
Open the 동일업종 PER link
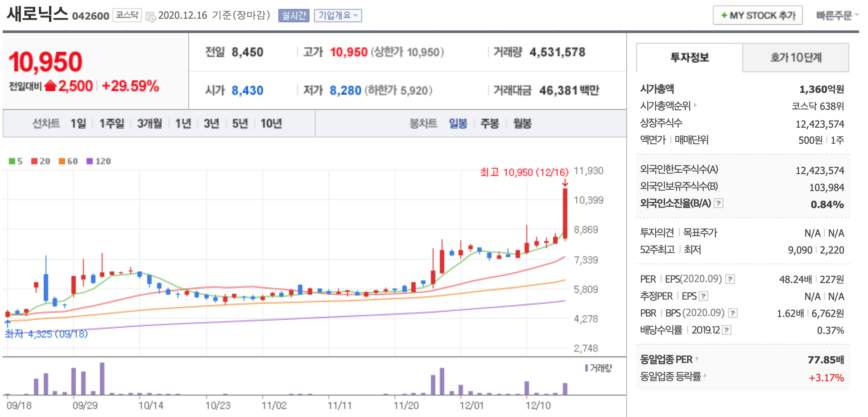click(x=669, y=359)
